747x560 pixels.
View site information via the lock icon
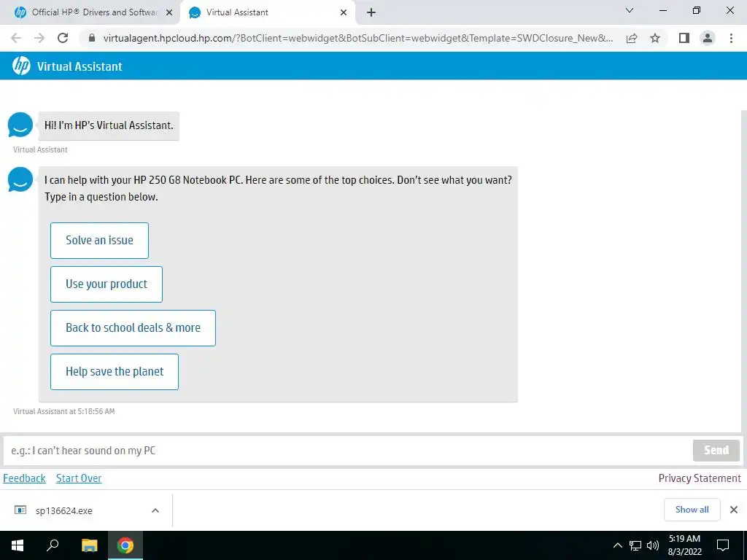point(92,38)
